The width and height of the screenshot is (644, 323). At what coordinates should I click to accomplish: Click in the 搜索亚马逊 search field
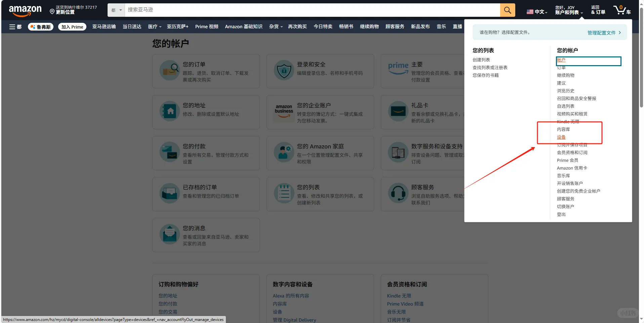(312, 10)
